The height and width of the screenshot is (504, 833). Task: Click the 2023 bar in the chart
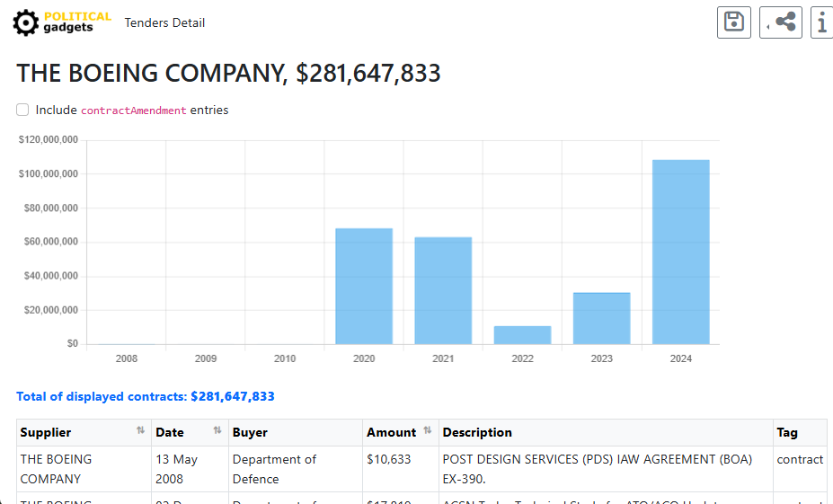point(601,318)
